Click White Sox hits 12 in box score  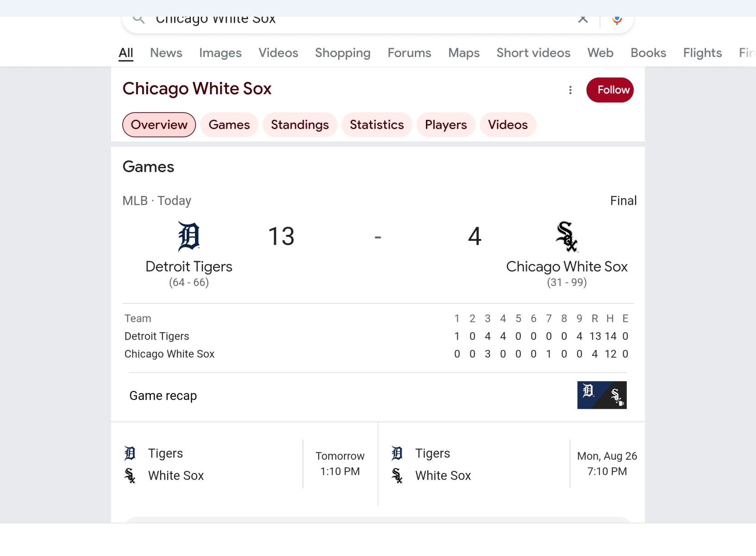pos(611,354)
